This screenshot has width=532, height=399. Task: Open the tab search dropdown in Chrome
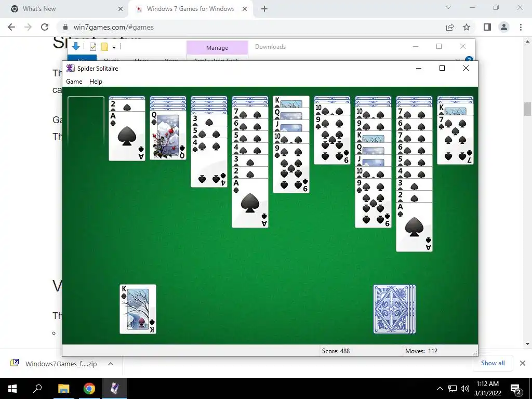(448, 7)
